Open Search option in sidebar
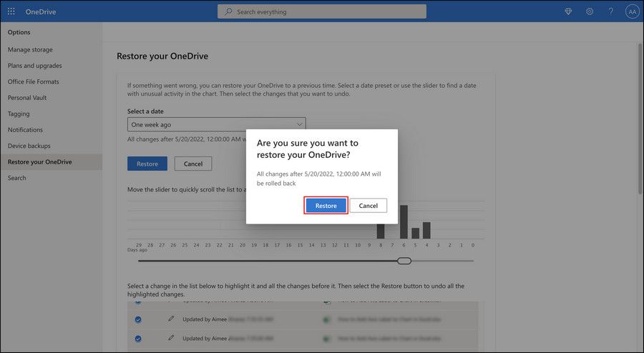 (16, 178)
